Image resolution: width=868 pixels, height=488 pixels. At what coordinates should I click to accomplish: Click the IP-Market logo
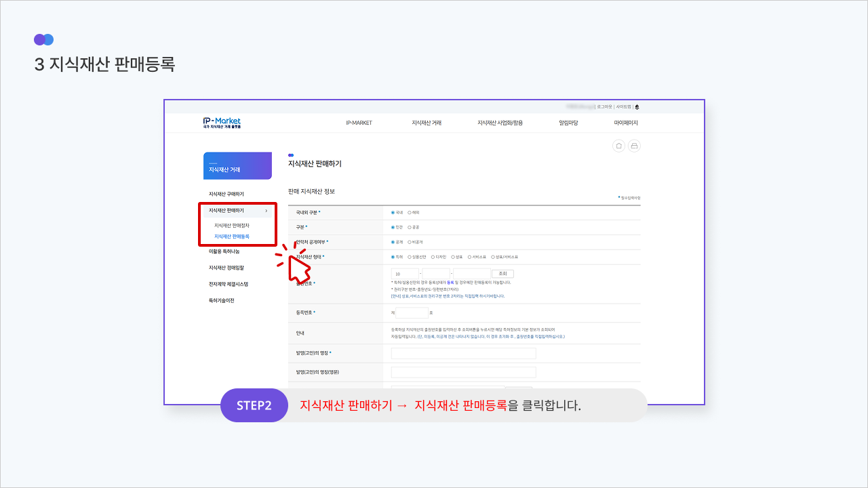tap(222, 123)
